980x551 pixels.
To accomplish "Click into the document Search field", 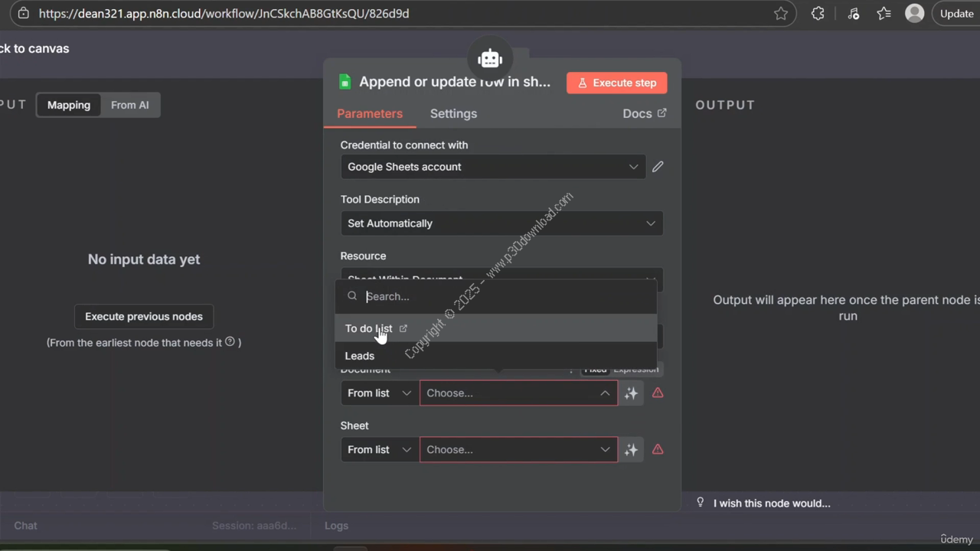I will point(505,296).
